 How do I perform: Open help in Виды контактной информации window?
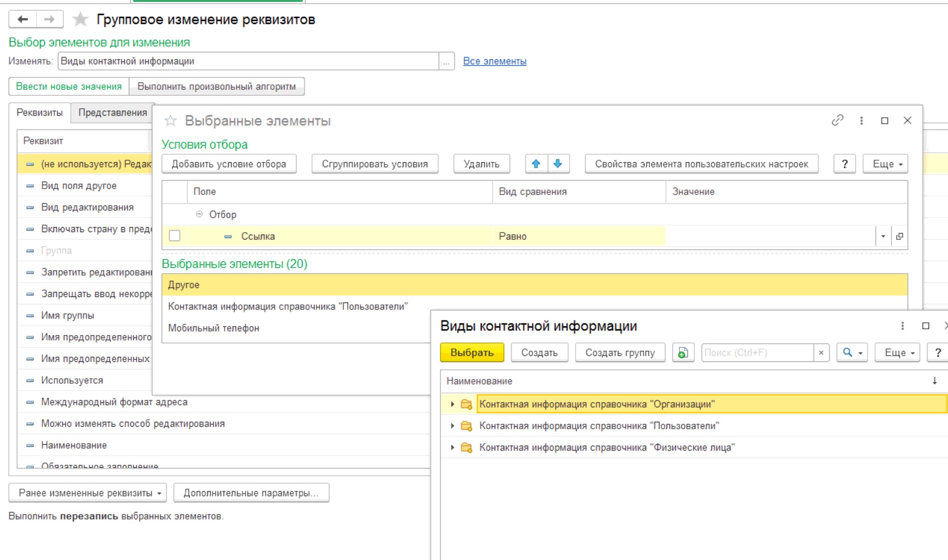click(x=938, y=352)
